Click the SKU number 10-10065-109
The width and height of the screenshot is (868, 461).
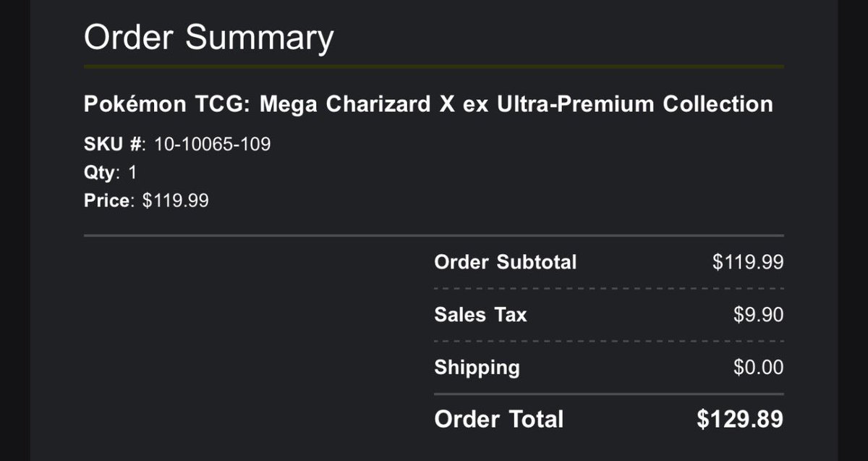tap(212, 144)
